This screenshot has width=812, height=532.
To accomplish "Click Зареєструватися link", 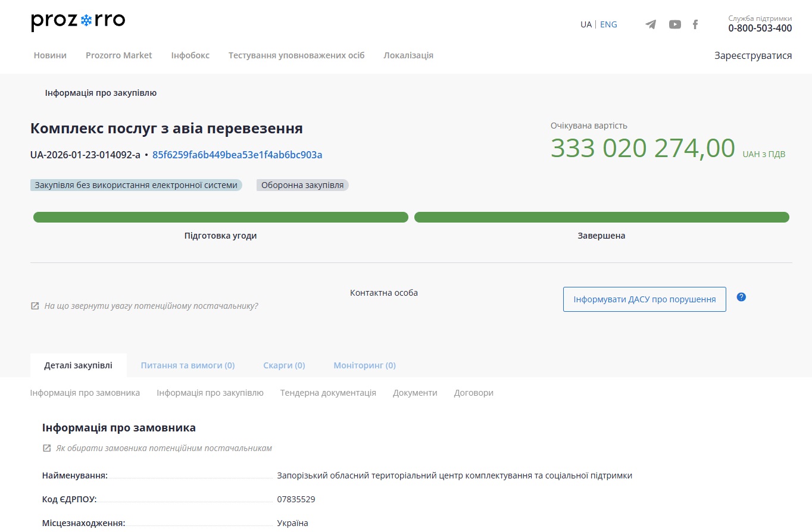I will (752, 55).
